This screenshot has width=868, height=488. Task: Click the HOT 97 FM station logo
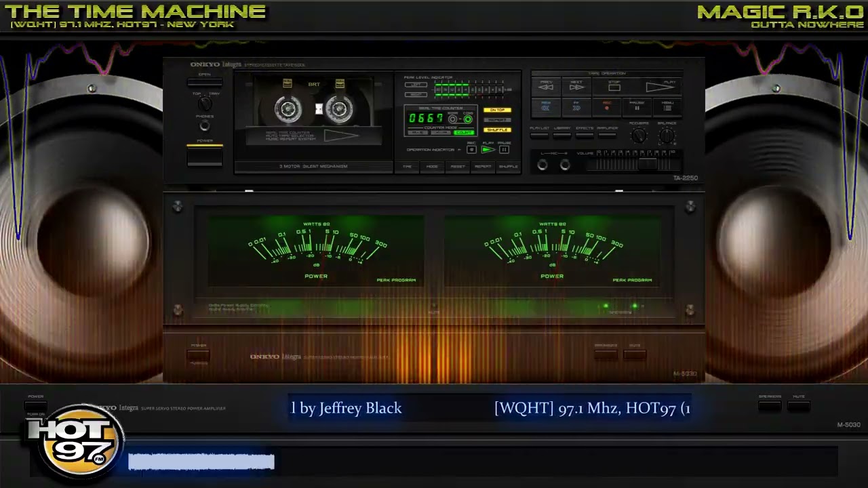[75, 441]
